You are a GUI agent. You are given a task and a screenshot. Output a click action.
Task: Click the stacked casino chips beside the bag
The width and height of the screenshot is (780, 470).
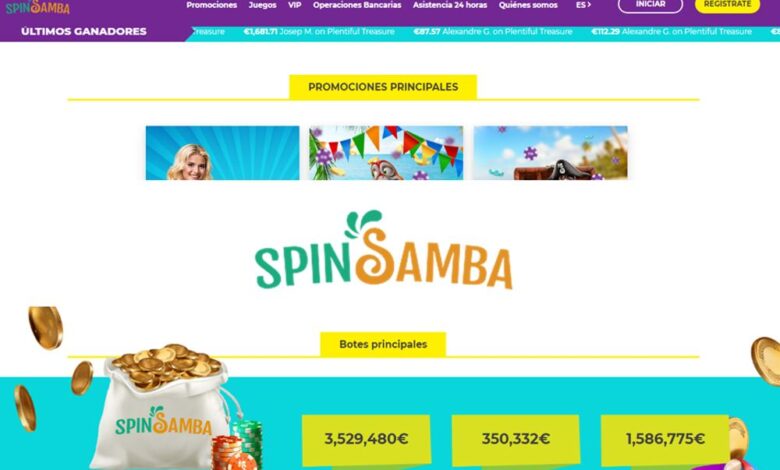[x=238, y=447]
